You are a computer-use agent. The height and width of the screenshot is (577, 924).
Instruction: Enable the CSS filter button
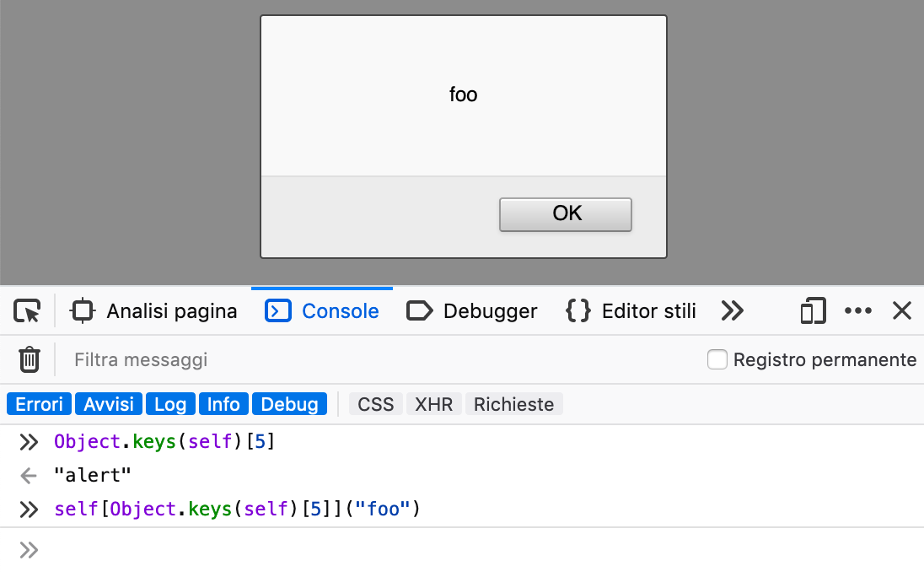[376, 404]
